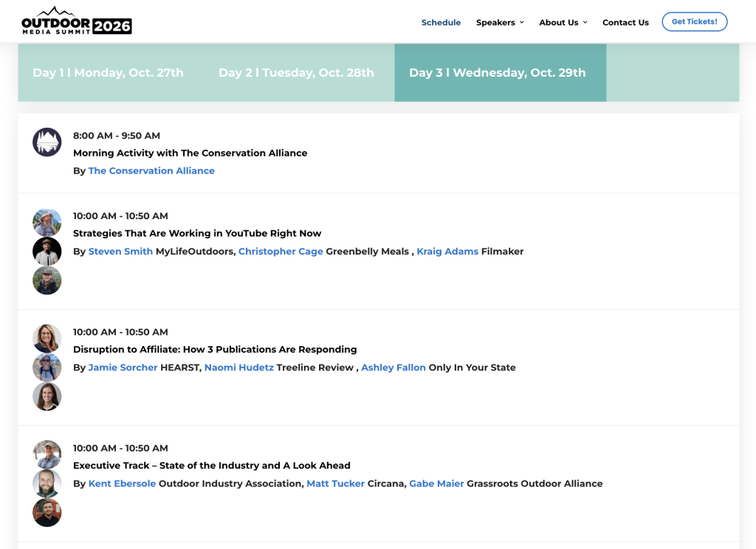Click top avatar in the Executive Track session
756x549 pixels.
tap(47, 454)
